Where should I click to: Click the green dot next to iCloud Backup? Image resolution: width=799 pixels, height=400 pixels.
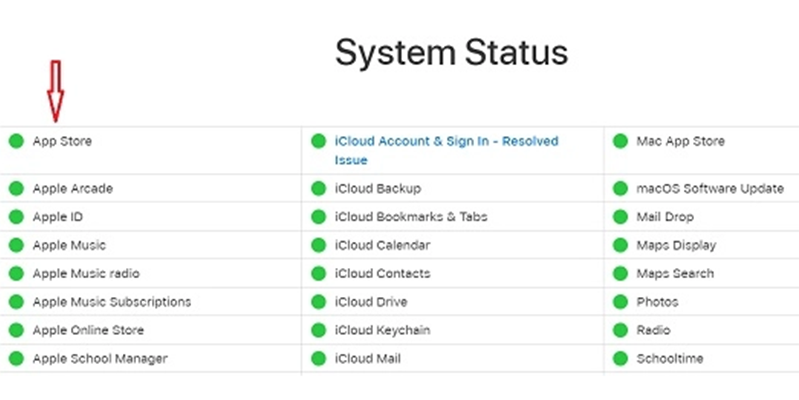318,189
